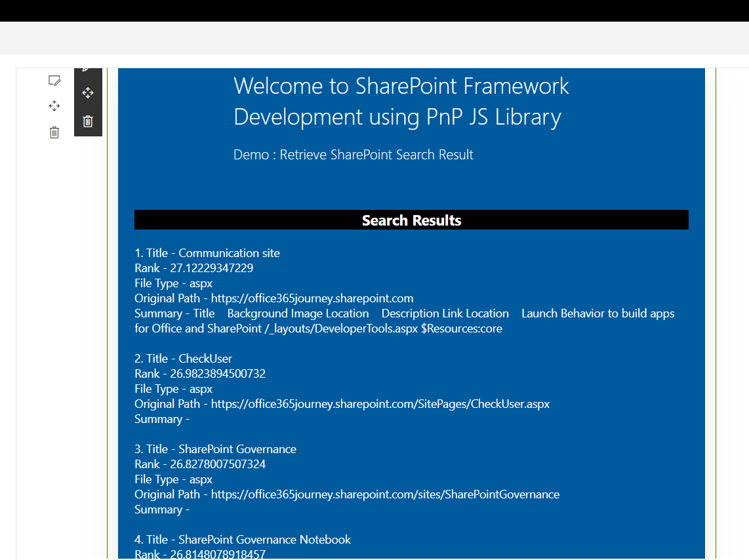
Task: Select 'Demo : Retrieve SharePoint Search Result' subtitle
Action: 353,155
